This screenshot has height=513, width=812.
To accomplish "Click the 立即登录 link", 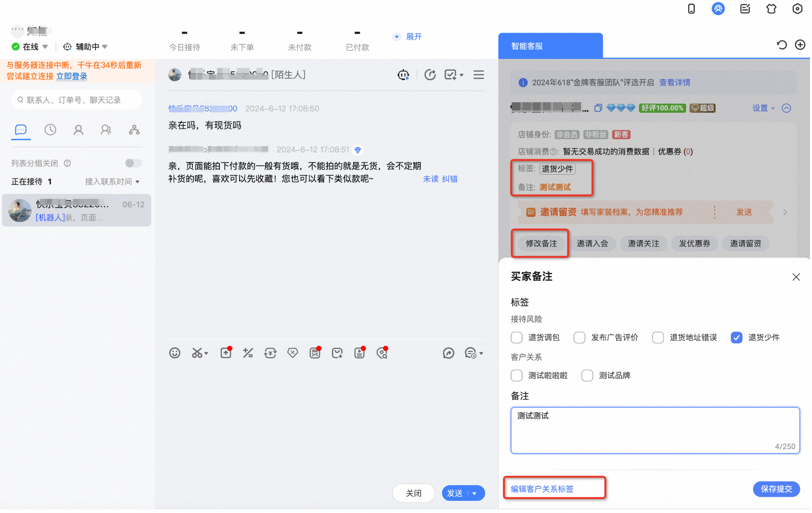I will pos(72,76).
